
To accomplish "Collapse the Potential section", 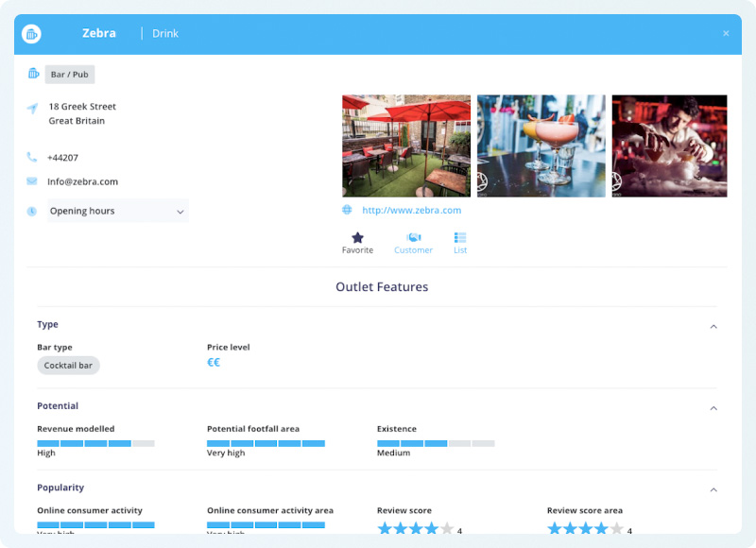I will tap(713, 408).
